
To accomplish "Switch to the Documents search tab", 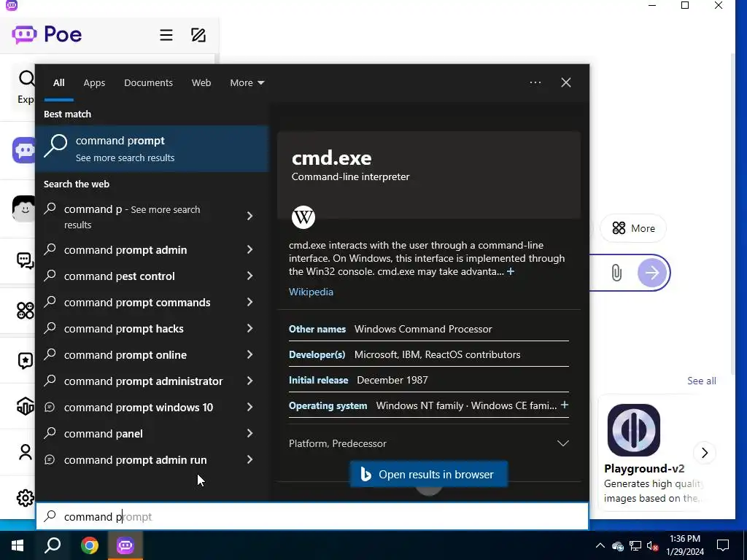I will 149,83.
